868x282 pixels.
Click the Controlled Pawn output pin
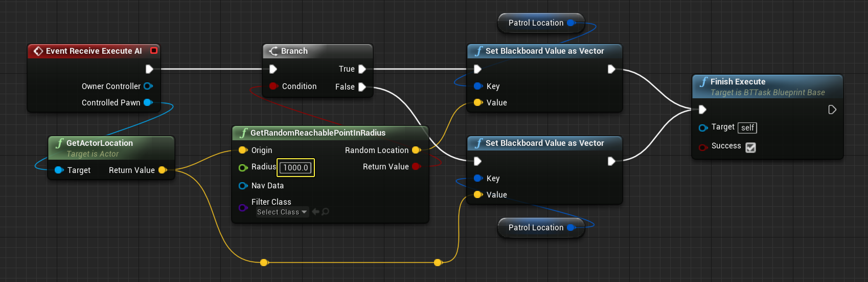point(148,102)
